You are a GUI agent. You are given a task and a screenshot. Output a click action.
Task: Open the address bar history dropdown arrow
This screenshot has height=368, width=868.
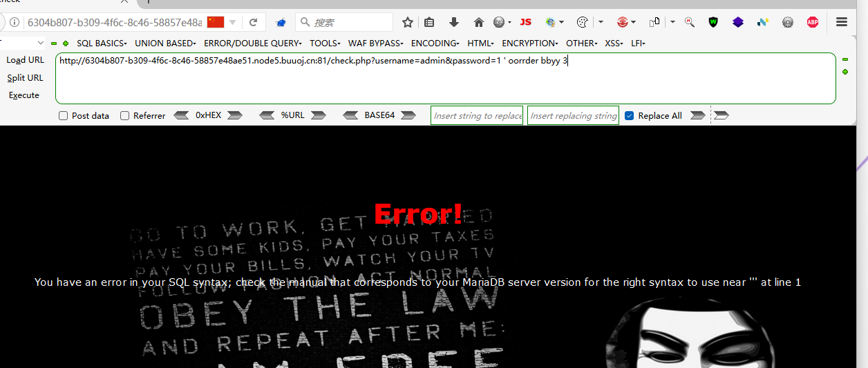coord(233,23)
